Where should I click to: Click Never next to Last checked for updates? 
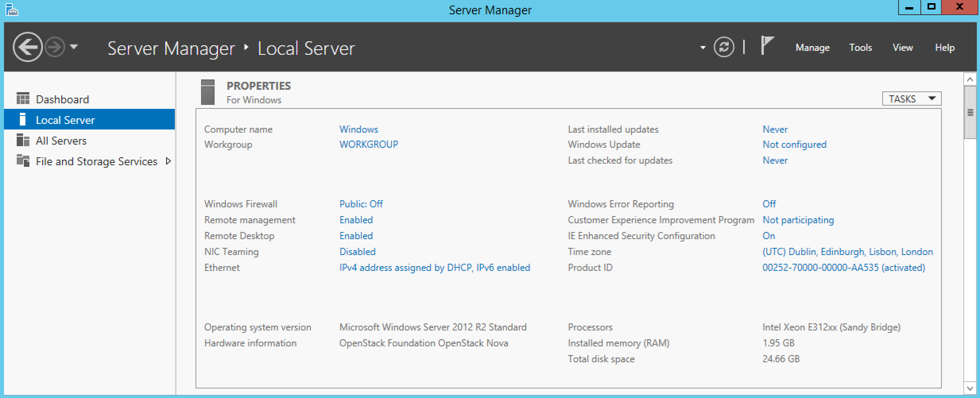pyautogui.click(x=775, y=160)
